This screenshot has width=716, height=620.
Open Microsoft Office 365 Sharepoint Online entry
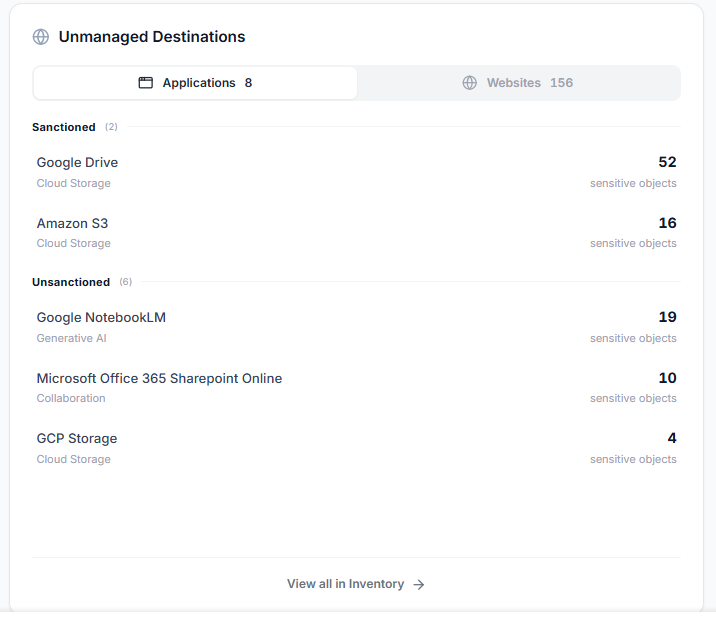pyautogui.click(x=356, y=388)
